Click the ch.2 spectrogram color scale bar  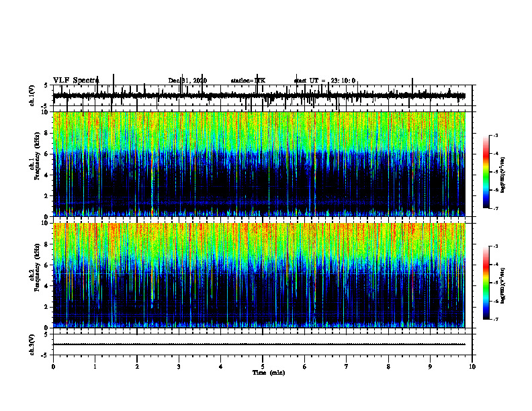pos(486,283)
